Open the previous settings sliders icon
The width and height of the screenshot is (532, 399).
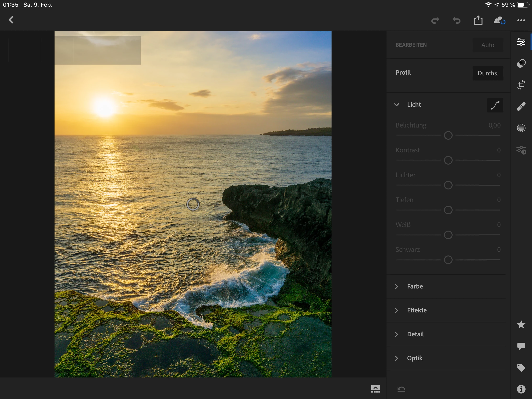point(521,150)
